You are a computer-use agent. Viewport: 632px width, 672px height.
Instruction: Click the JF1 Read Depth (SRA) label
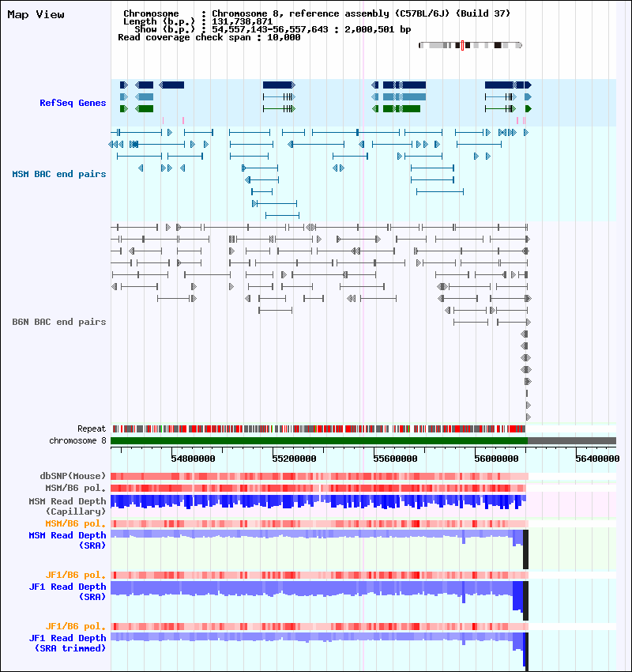coord(67,592)
